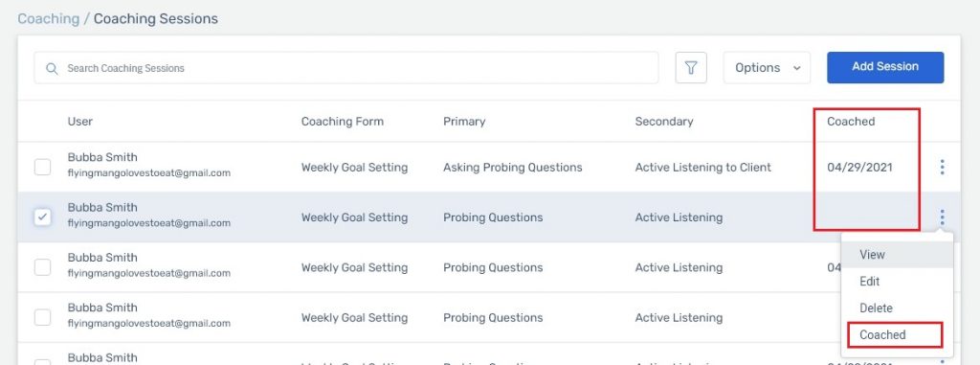Click the User column header
Viewport: 980px width, 365px height.
coord(80,122)
